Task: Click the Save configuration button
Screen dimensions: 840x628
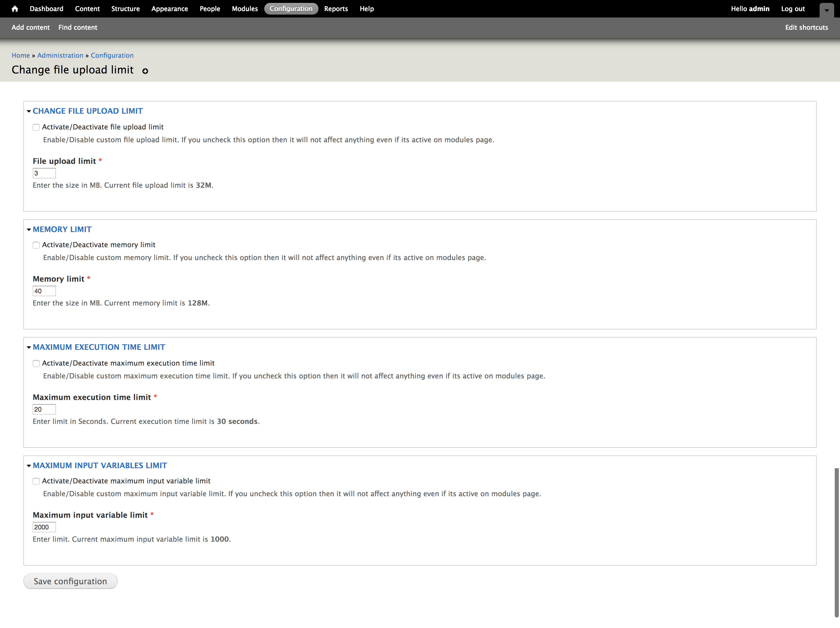Action: [x=70, y=581]
